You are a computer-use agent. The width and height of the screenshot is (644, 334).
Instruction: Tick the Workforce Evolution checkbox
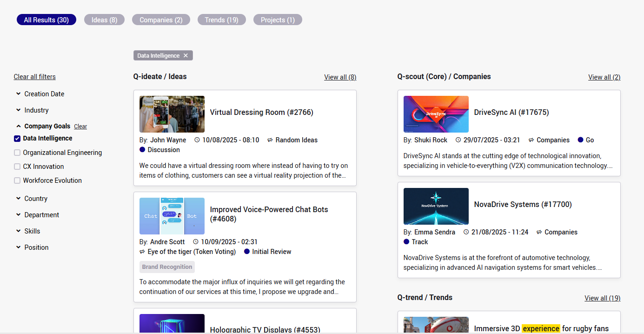[x=17, y=180]
